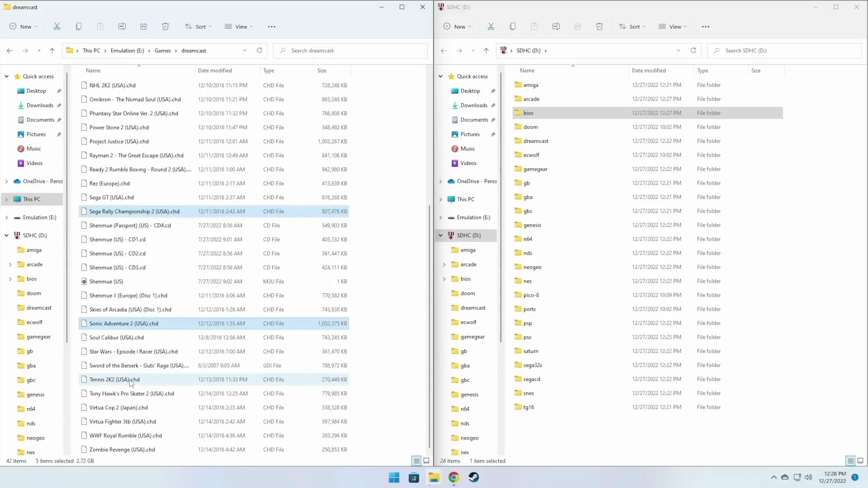
Task: Sort dreamcast files by Date modified column
Action: [215, 70]
